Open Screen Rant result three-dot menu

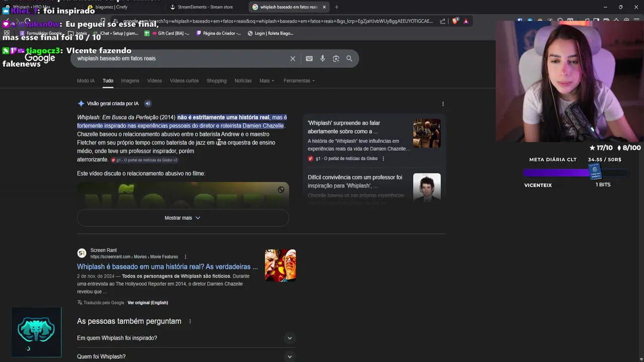(185, 257)
